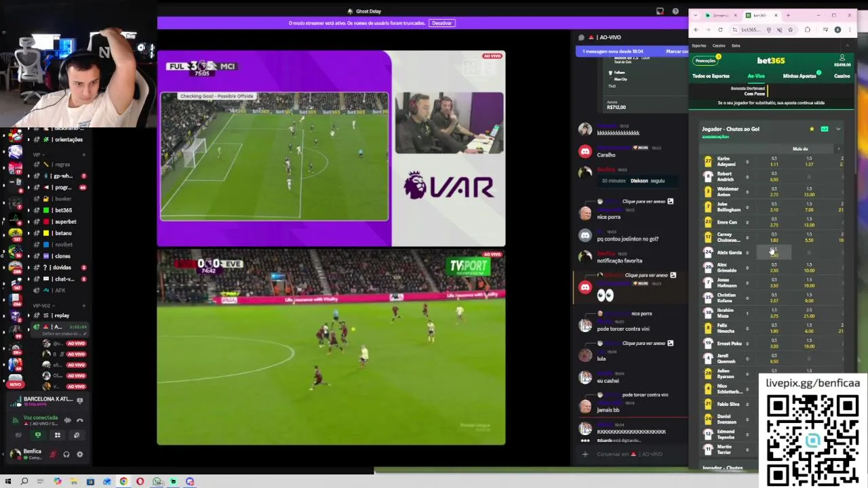Add channel with plus next to VIP

pos(84,155)
